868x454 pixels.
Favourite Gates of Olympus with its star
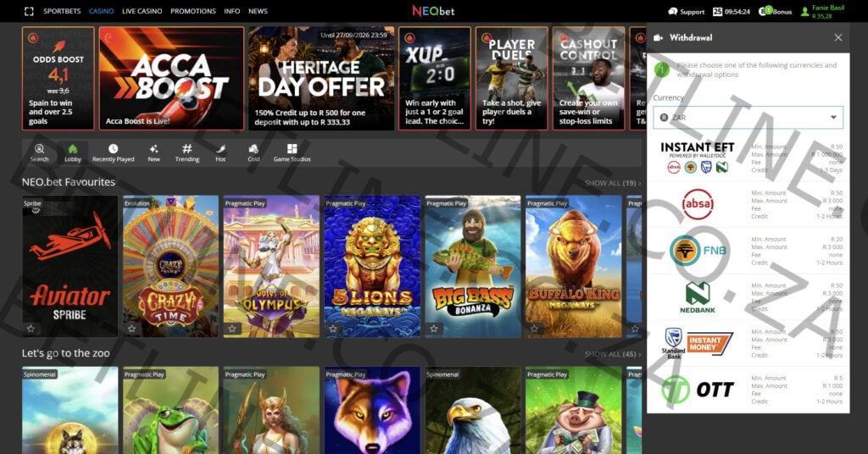point(232,329)
